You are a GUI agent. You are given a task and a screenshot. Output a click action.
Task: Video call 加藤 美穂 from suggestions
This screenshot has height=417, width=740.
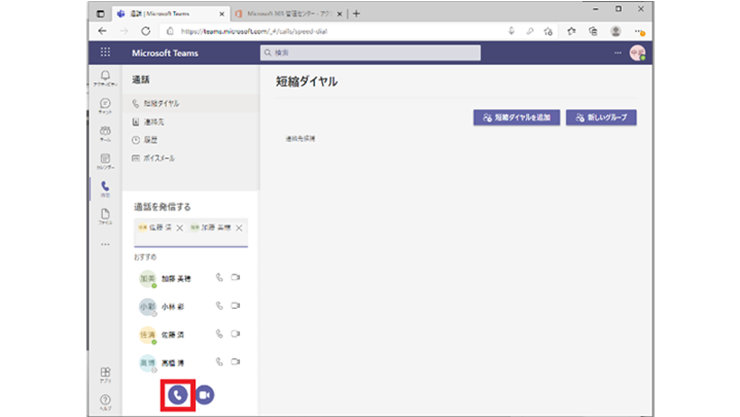(235, 277)
